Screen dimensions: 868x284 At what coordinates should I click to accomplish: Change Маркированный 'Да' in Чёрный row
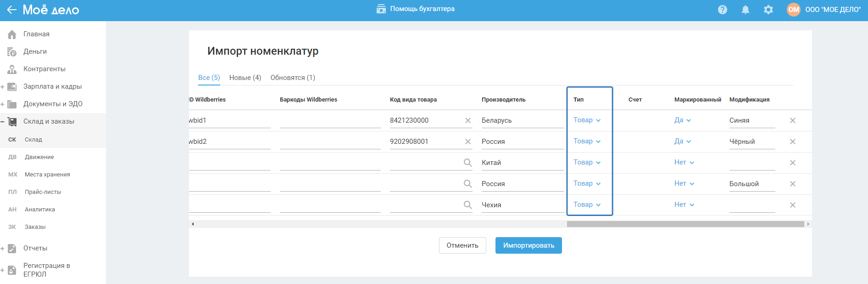(682, 141)
